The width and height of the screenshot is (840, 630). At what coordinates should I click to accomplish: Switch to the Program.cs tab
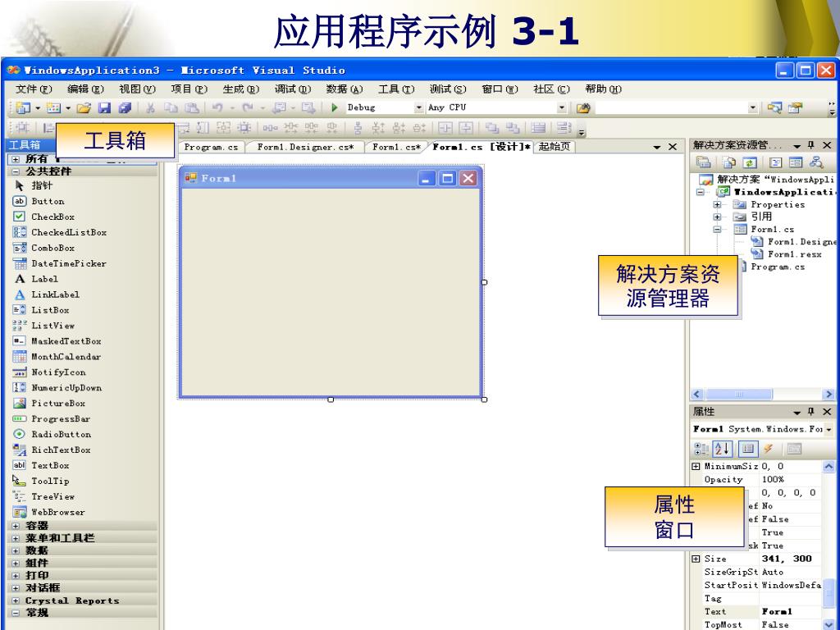pyautogui.click(x=211, y=147)
